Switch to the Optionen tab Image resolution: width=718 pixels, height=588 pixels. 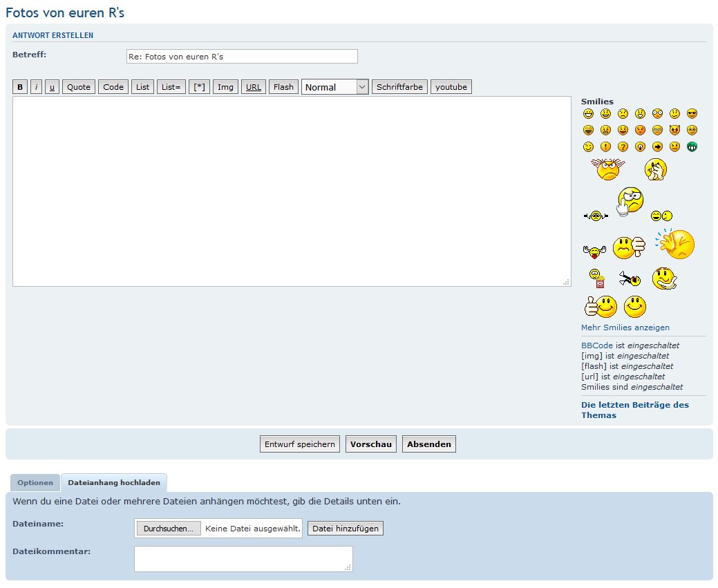[x=35, y=483]
